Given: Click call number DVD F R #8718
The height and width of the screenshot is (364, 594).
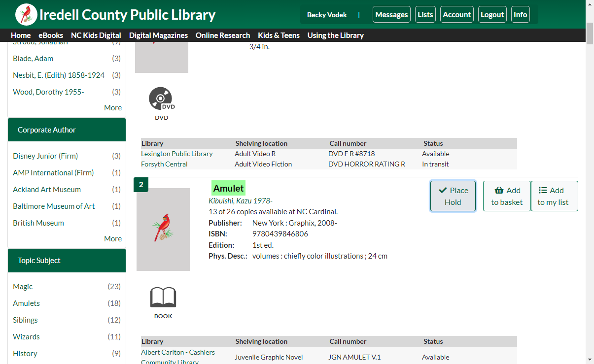Looking at the screenshot, I should (x=351, y=154).
